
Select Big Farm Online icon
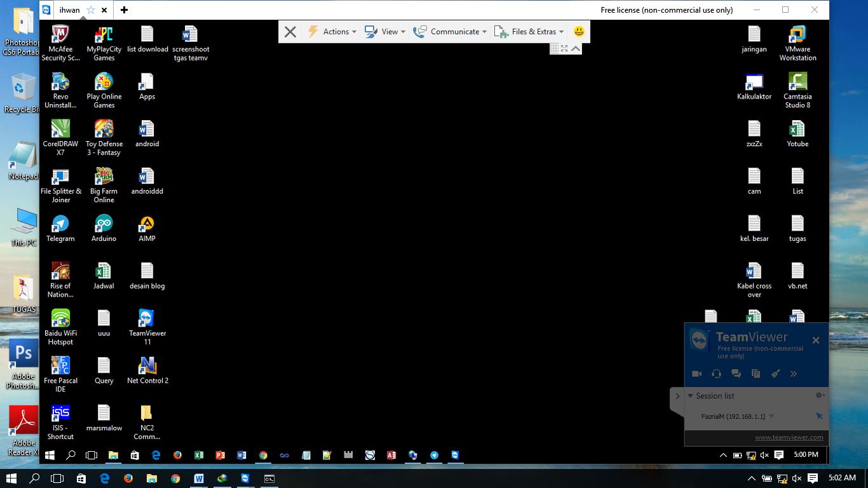[104, 186]
